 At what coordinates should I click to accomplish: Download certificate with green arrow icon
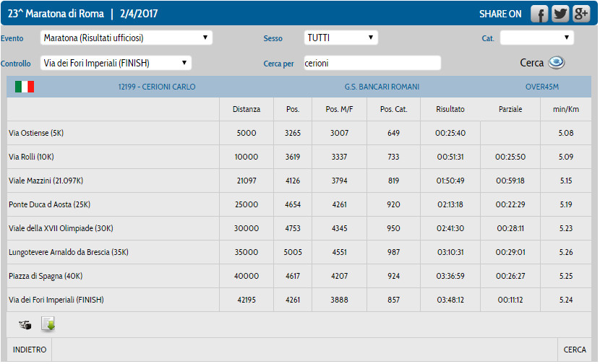[48, 325]
